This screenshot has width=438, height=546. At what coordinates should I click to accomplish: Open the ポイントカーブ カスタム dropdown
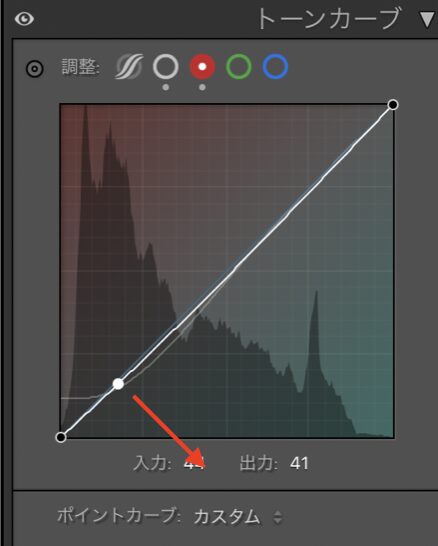coord(238,516)
